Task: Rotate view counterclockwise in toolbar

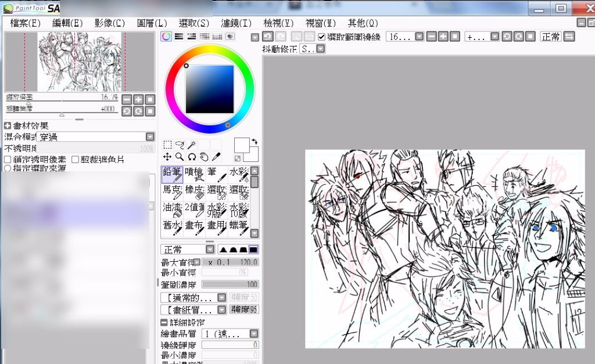Action: (507, 37)
